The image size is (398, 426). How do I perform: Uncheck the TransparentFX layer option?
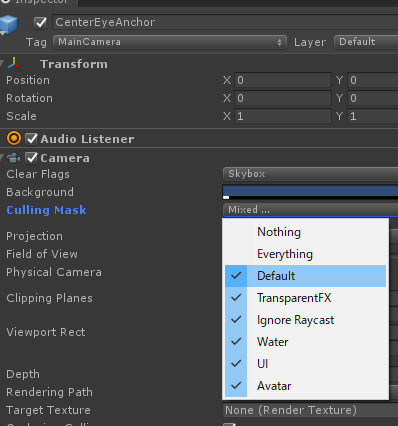coord(305,298)
